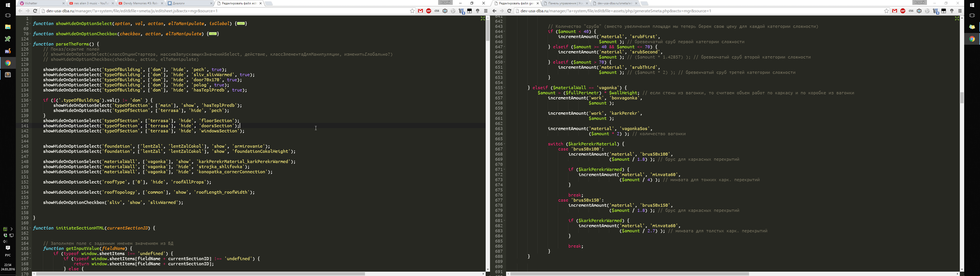This screenshot has width=980, height=276.
Task: Close the Панель управления tab
Action: (587, 3)
